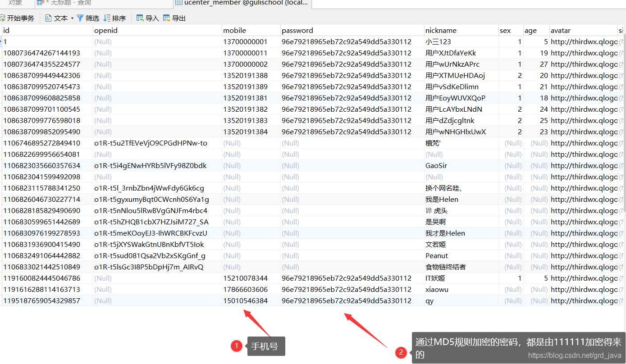
Task: Select the ucenter_member @gulischool tab
Action: (x=242, y=3)
